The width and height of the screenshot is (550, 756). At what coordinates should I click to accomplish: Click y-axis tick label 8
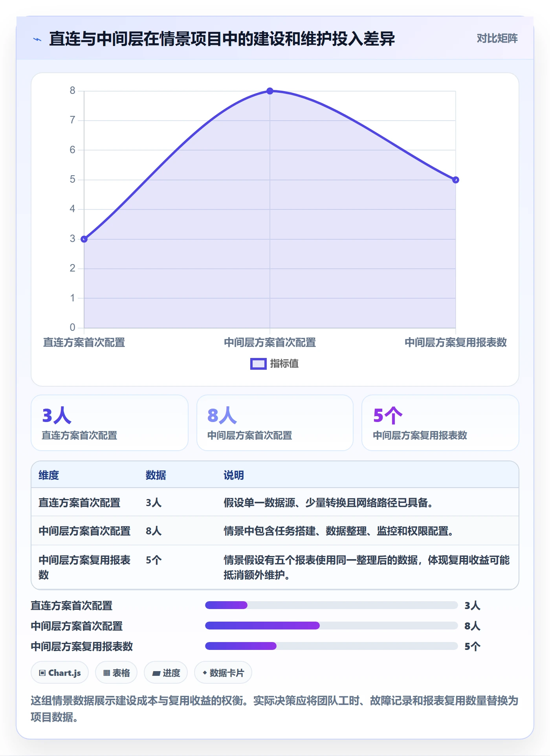72,91
